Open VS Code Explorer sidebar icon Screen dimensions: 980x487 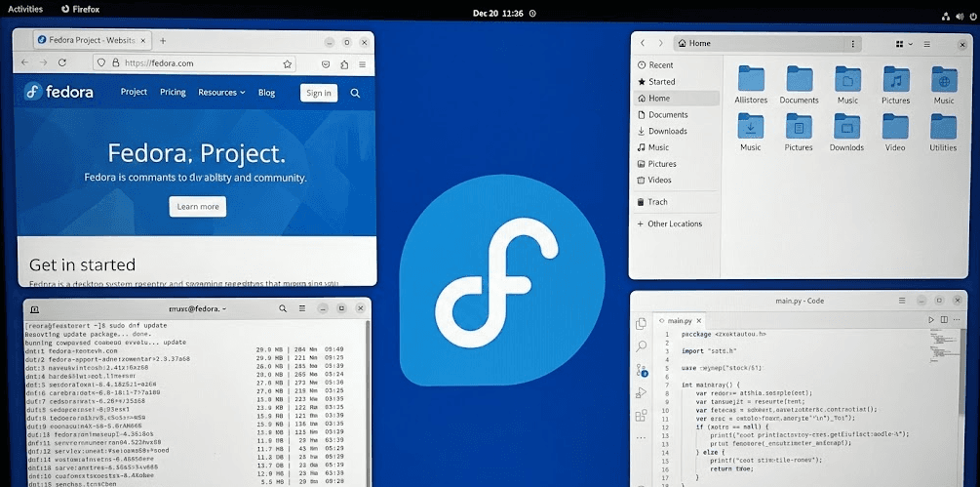coord(641,323)
